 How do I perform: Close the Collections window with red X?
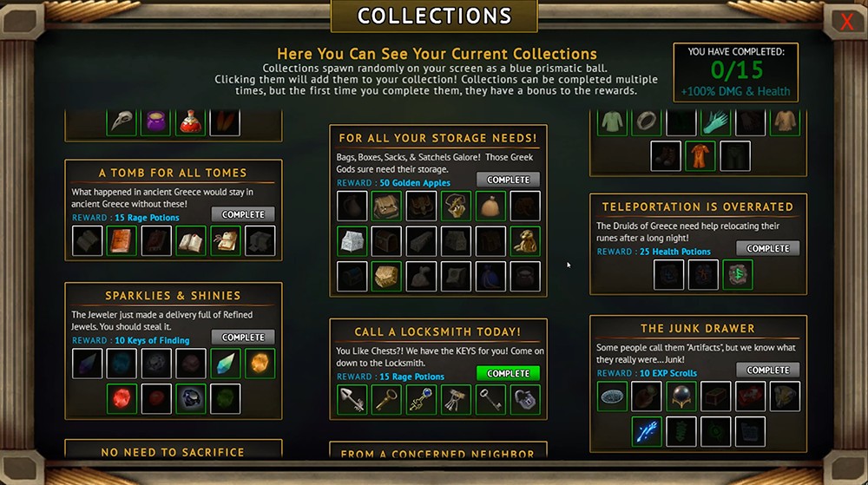[x=846, y=21]
